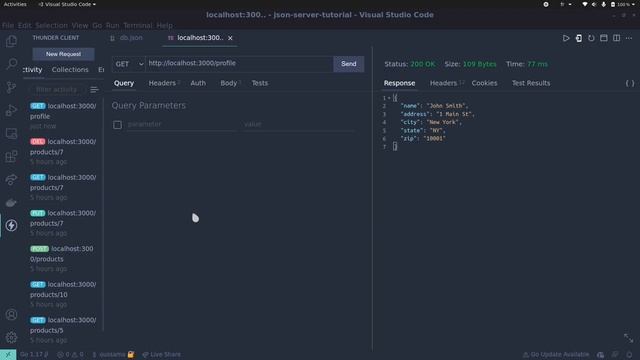Select the Cookies tab
The image size is (640, 360).
(484, 83)
